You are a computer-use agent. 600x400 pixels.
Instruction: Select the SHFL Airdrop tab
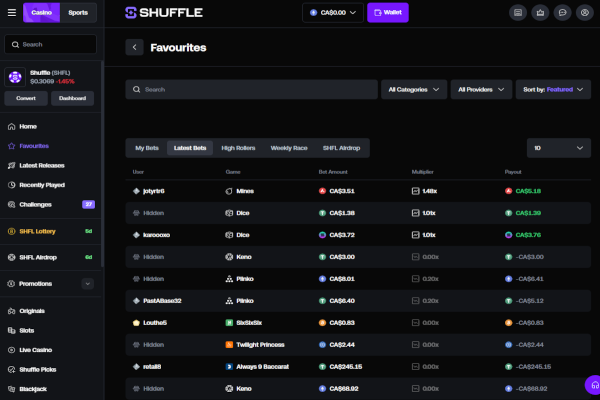click(341, 148)
